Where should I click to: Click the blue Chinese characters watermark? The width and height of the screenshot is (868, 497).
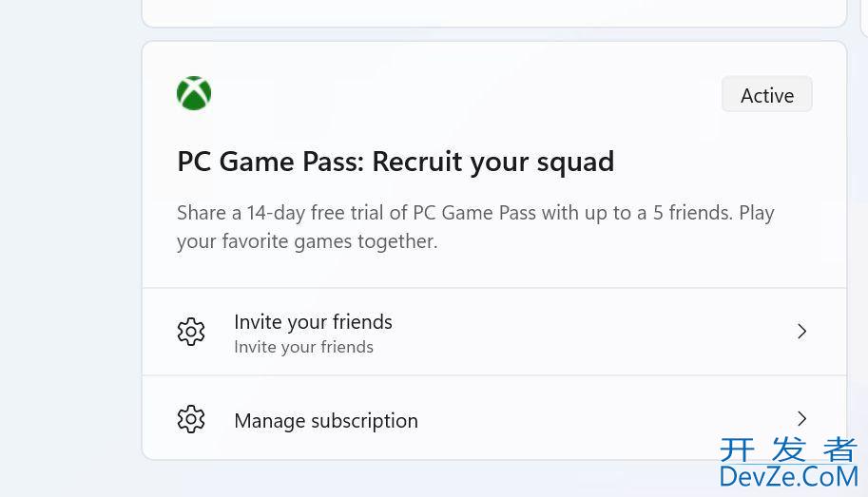pyautogui.click(x=788, y=449)
